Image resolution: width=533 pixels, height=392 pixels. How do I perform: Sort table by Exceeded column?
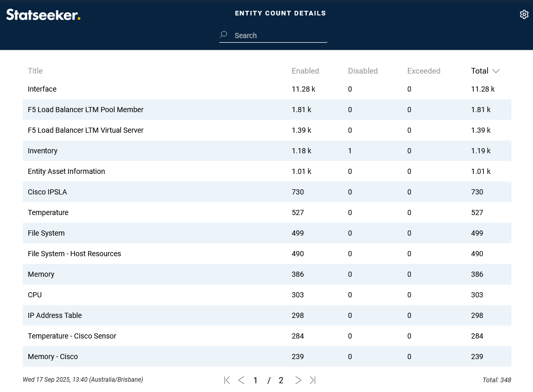pyautogui.click(x=423, y=71)
